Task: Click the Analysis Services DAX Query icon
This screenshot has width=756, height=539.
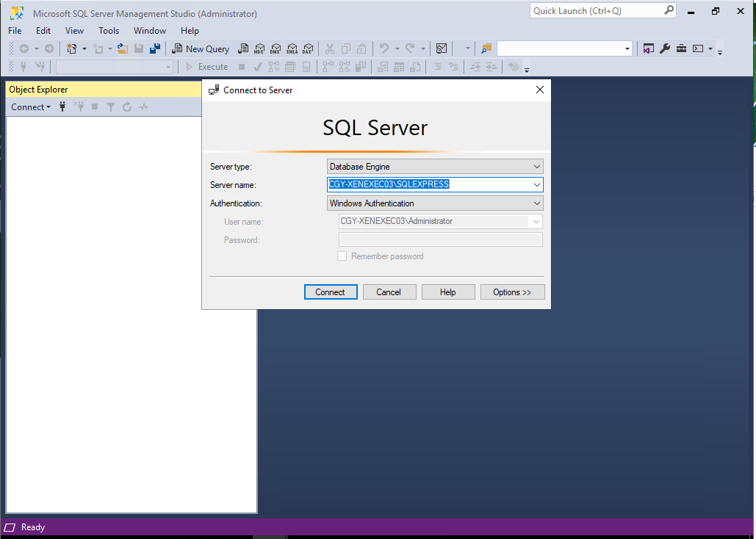Action: pyautogui.click(x=308, y=49)
